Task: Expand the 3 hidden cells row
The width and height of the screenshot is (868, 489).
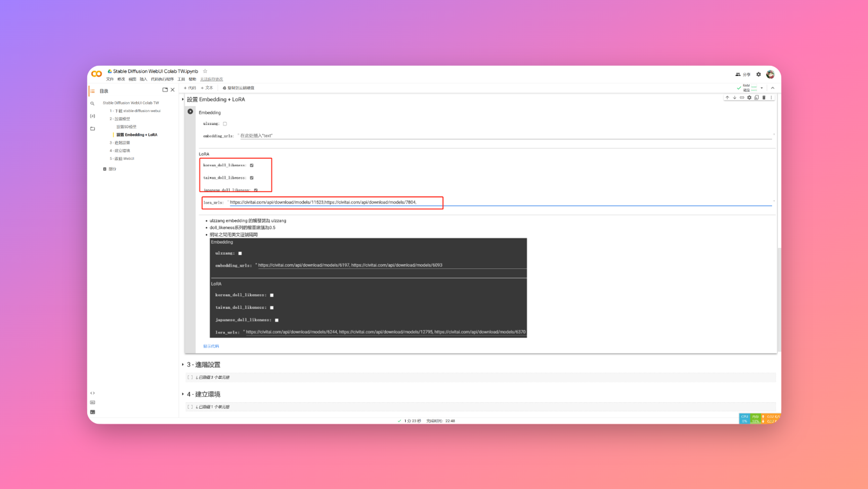Action: [x=480, y=377]
